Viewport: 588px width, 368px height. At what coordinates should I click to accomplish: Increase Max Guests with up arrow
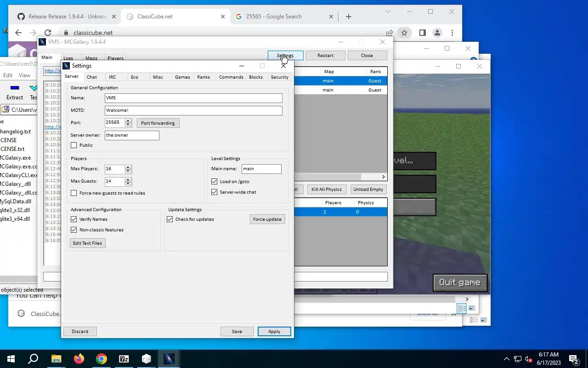[x=128, y=179]
